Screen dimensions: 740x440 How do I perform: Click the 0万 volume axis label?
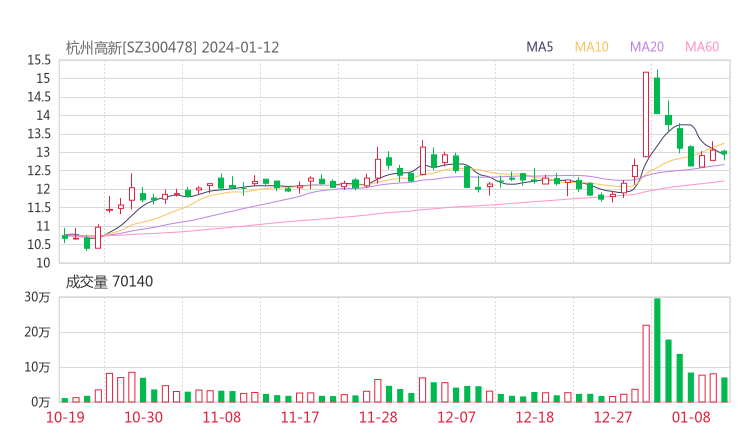pos(41,402)
